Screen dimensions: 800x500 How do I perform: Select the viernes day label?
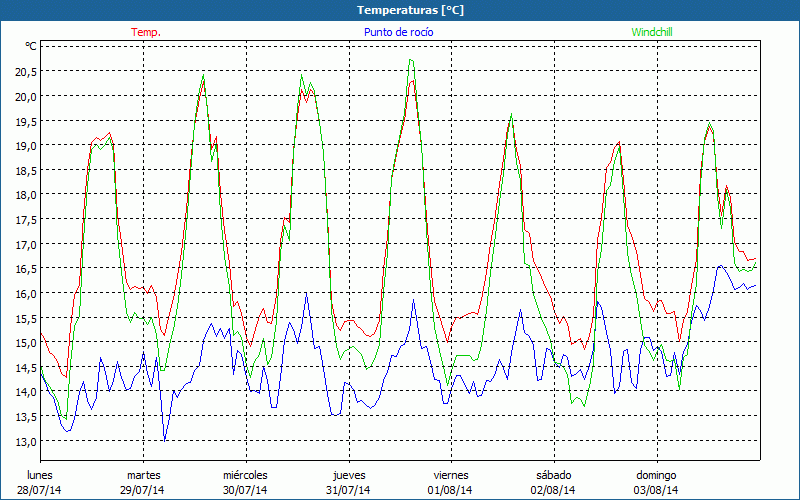tap(451, 475)
